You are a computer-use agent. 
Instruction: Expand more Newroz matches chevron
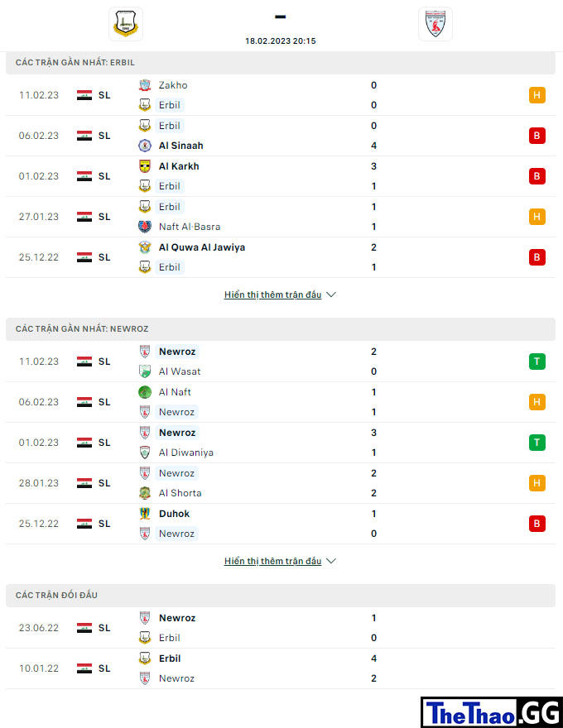331,562
